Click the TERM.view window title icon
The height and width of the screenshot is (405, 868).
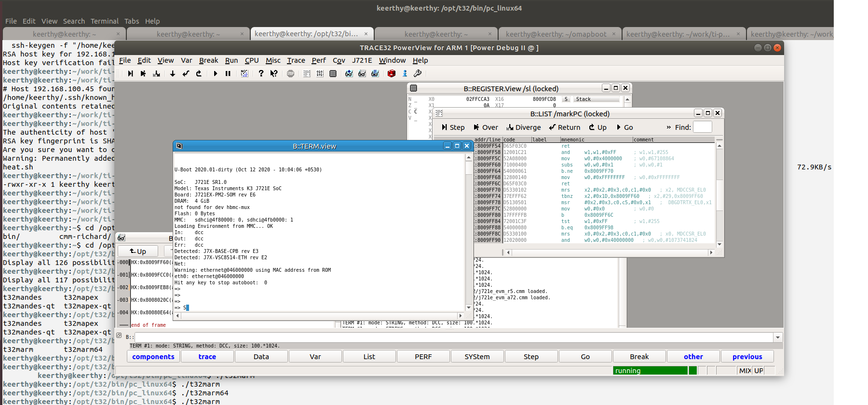click(179, 146)
